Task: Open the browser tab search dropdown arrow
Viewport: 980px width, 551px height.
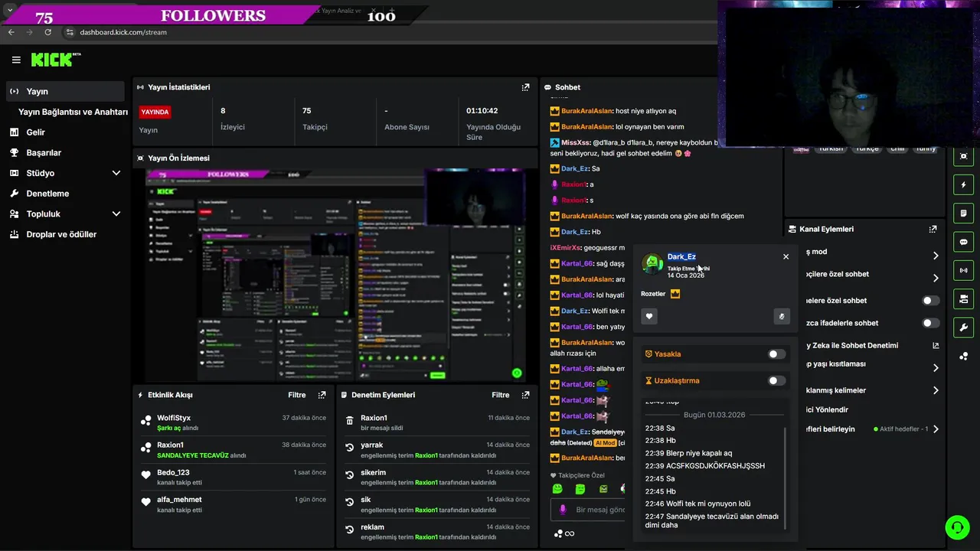Action: [9, 10]
